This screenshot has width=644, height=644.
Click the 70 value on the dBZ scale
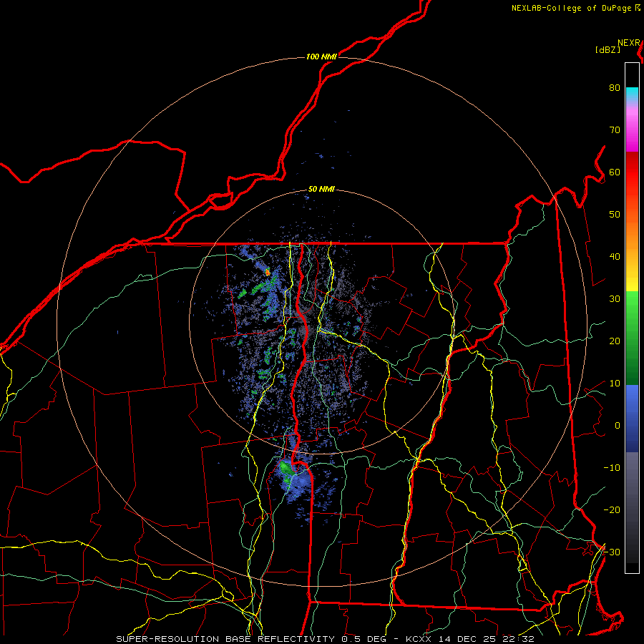pos(615,130)
